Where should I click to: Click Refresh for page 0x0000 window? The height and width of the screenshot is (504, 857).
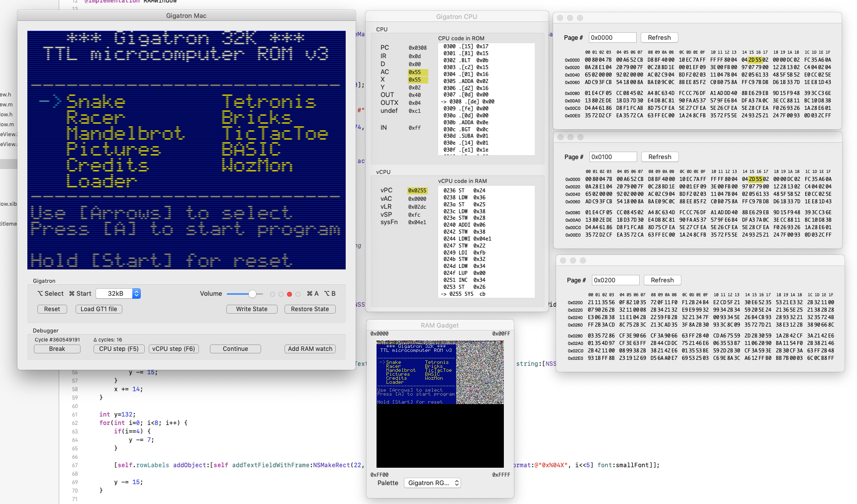click(660, 38)
